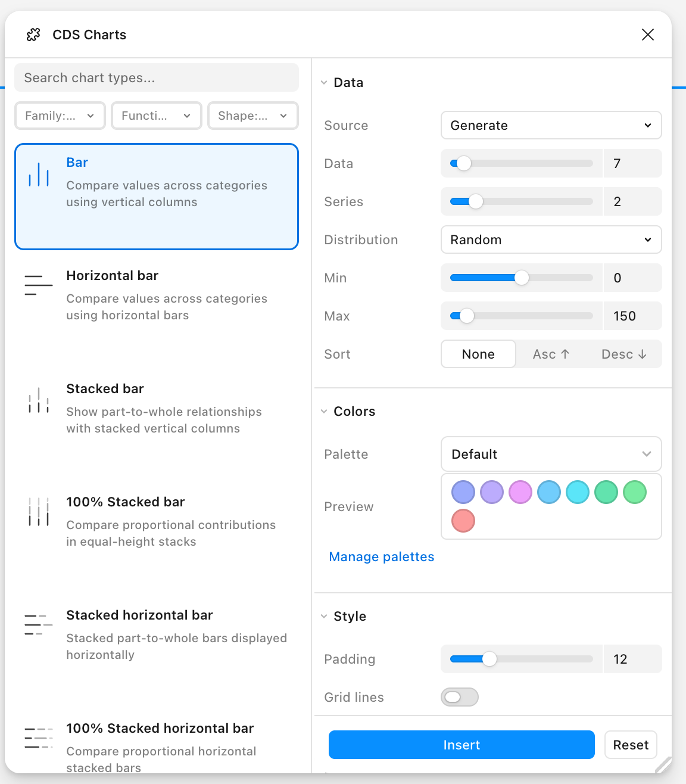Click the Reset button
This screenshot has height=784, width=686.
point(631,745)
